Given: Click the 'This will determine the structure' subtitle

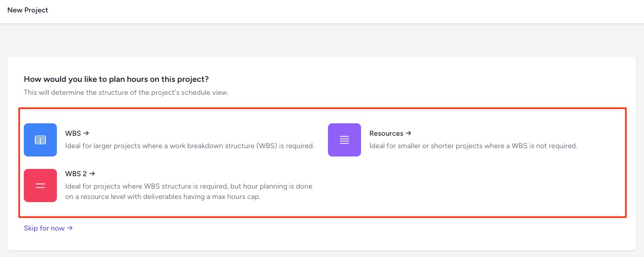Looking at the screenshot, I should click(x=126, y=92).
